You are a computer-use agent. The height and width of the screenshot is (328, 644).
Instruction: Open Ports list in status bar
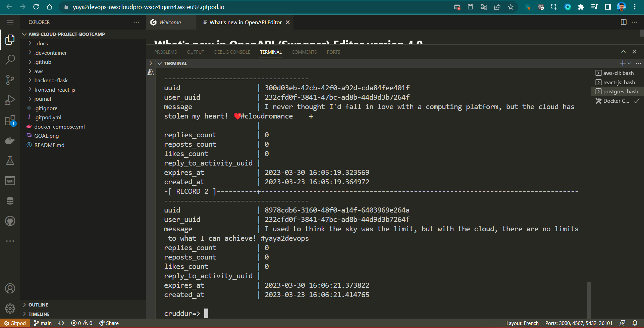pos(579,323)
